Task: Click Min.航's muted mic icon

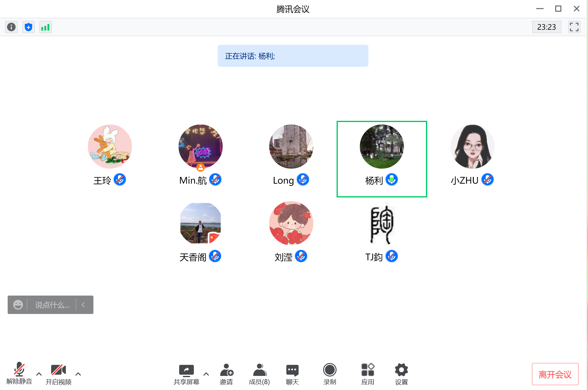Action: tap(215, 180)
